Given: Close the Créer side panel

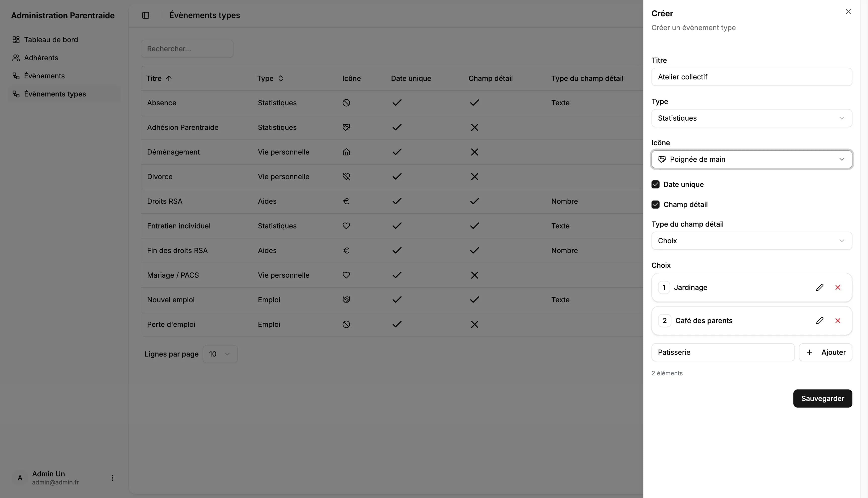Looking at the screenshot, I should 848,12.
